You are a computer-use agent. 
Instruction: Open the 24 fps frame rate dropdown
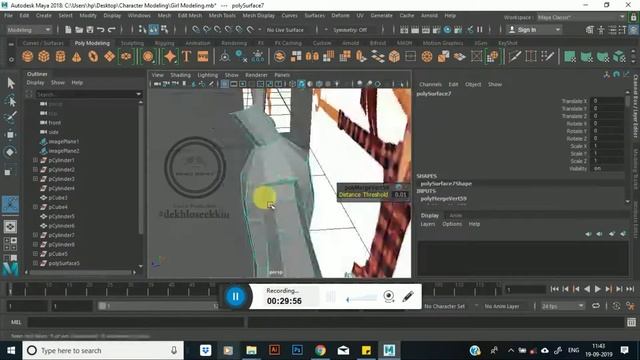pos(562,306)
